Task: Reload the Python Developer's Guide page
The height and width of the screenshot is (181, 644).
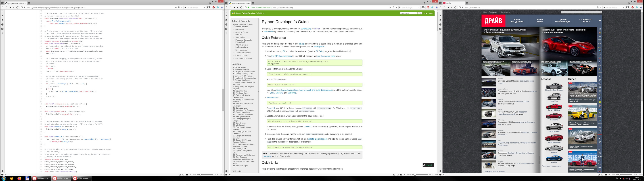Action: pos(242,7)
